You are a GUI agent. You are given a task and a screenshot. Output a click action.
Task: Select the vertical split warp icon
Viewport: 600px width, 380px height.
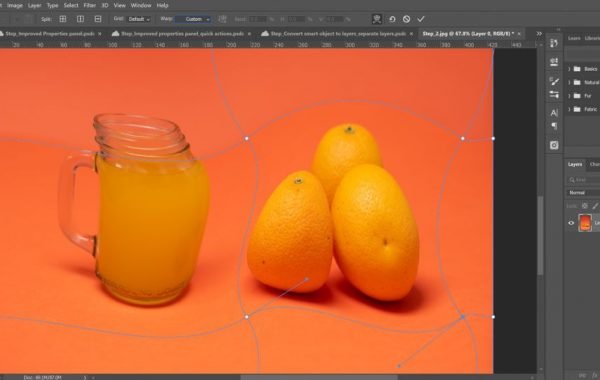(x=80, y=19)
